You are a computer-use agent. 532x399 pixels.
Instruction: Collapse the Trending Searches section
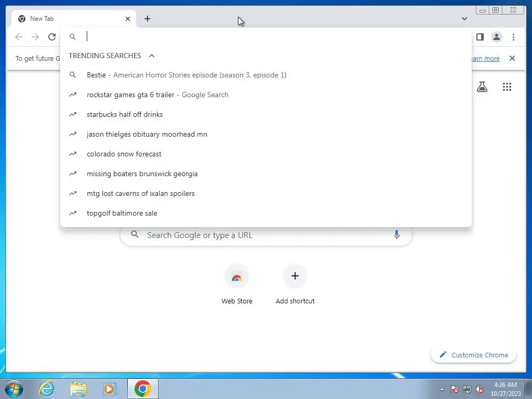(x=152, y=56)
